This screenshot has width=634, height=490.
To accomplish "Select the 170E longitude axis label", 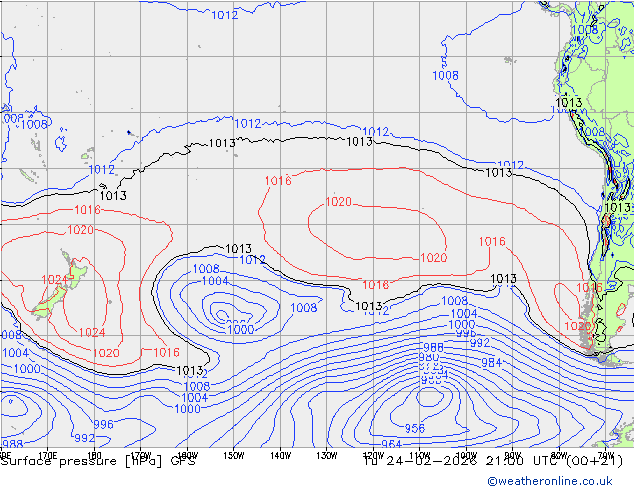I will (48, 455).
